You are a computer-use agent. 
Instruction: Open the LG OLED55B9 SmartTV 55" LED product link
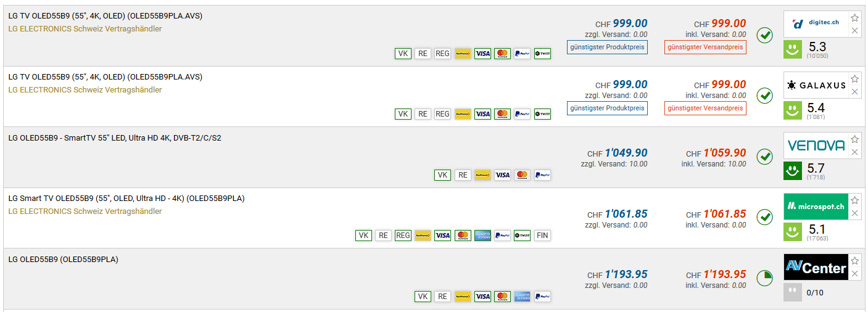(x=115, y=138)
